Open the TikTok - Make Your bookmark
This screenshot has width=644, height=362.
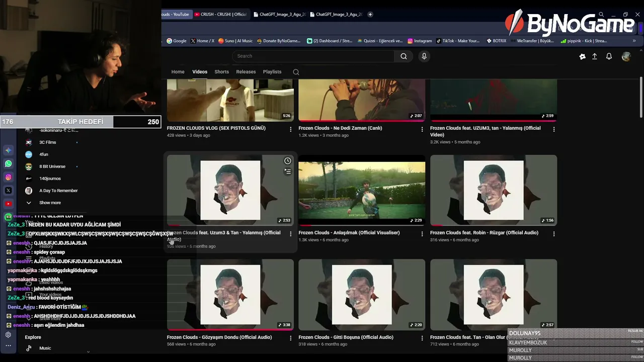458,41
